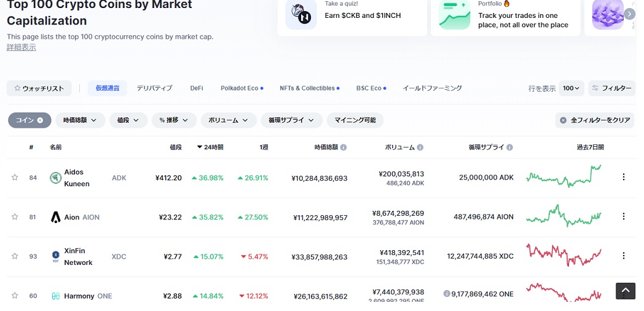Image resolution: width=644 pixels, height=311 pixels.
Task: Open XinFin Network XDC logo
Action: tap(55, 256)
